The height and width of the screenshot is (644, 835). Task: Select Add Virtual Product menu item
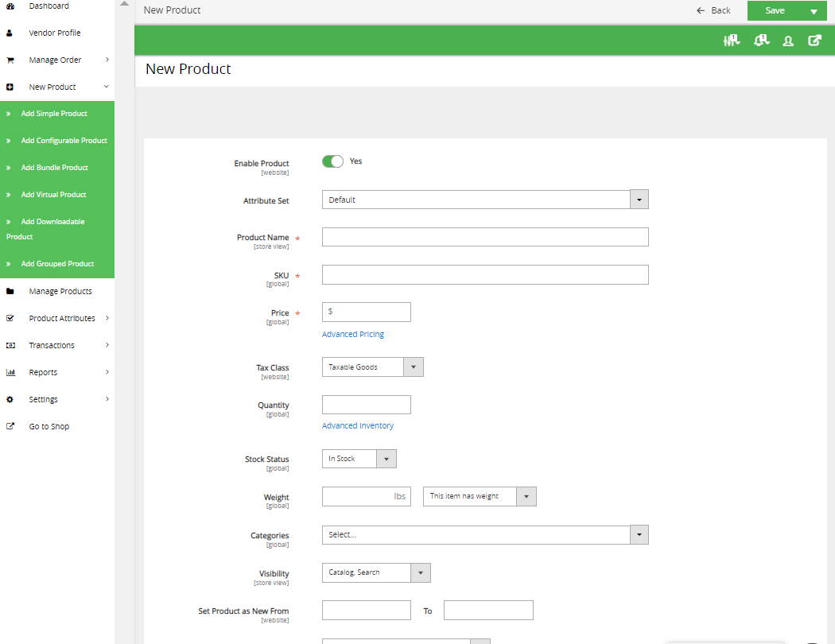(53, 195)
